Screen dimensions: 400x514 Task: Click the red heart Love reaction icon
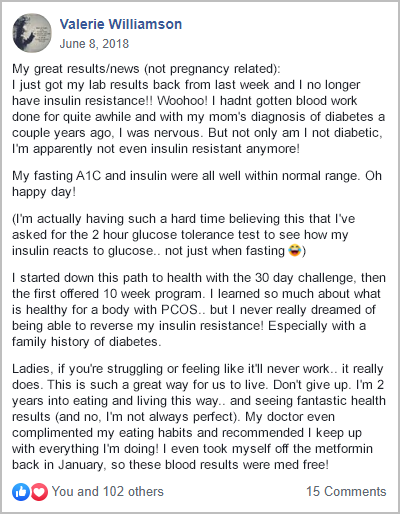39,492
